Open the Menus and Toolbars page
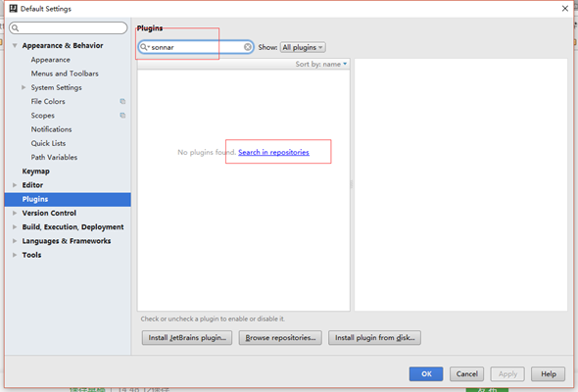The width and height of the screenshot is (578, 392). click(x=65, y=73)
